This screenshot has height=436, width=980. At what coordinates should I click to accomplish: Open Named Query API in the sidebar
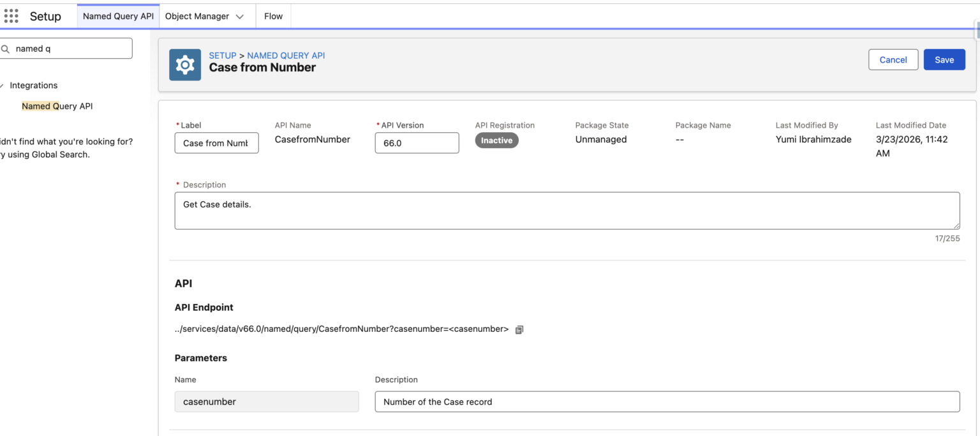coord(57,106)
